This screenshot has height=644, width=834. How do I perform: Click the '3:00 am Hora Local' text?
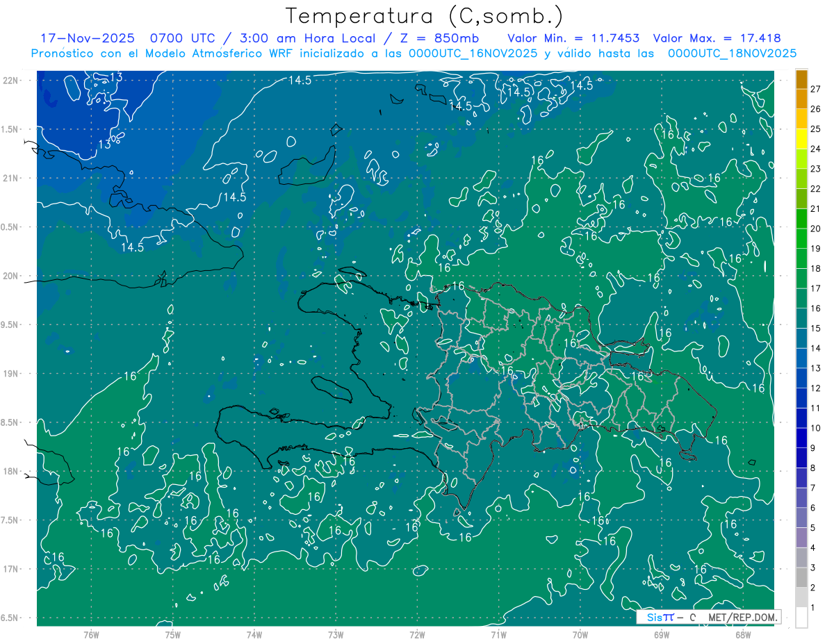(x=305, y=38)
